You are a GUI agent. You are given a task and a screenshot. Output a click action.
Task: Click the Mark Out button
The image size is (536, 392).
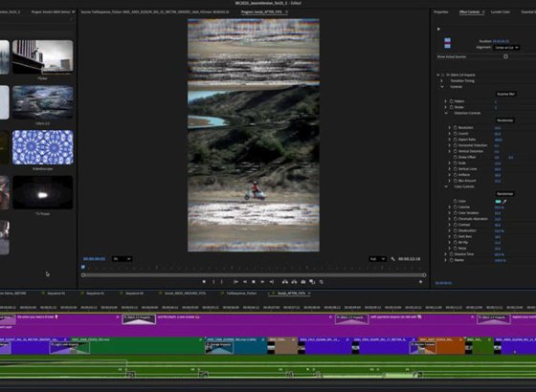(221, 282)
